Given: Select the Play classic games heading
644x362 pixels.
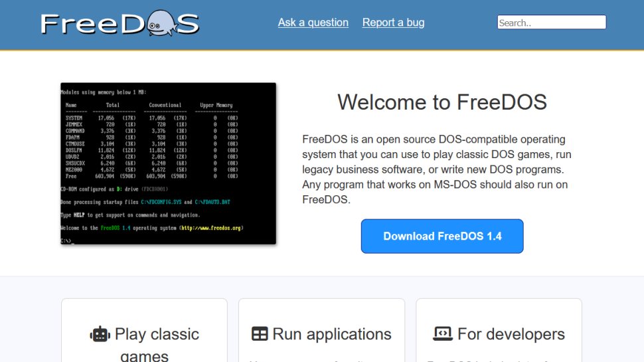Looking at the screenshot, I should tap(145, 344).
